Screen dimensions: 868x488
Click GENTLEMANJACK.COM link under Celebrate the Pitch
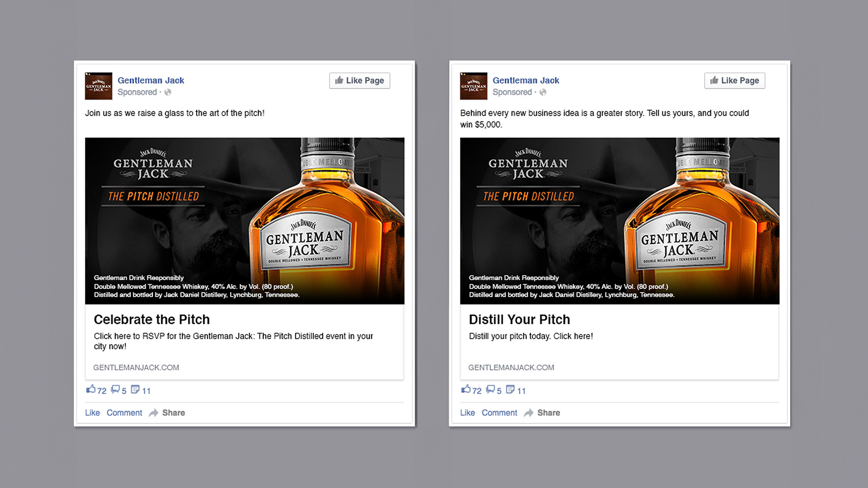[136, 367]
